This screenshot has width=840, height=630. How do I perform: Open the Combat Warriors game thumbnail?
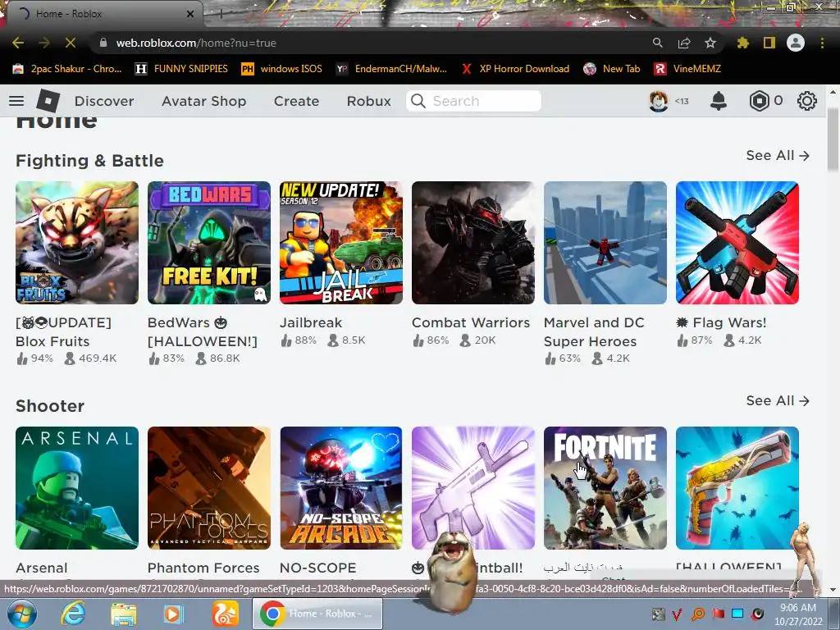coord(473,243)
